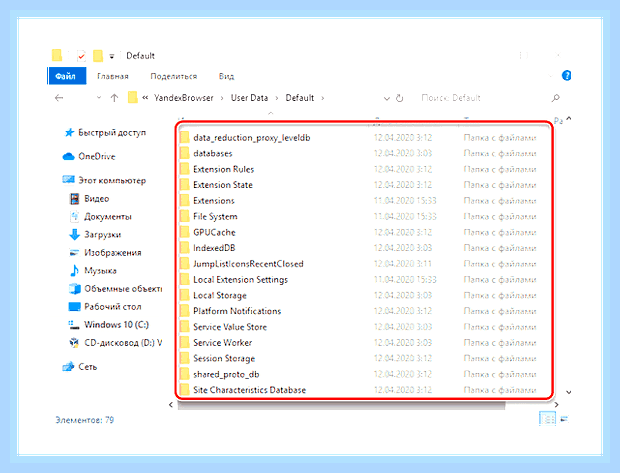
Task: Select the Extension Rules folder
Action: (x=223, y=169)
